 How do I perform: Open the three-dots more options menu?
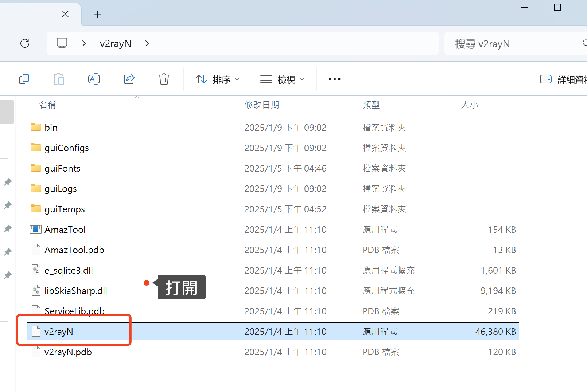pos(335,79)
